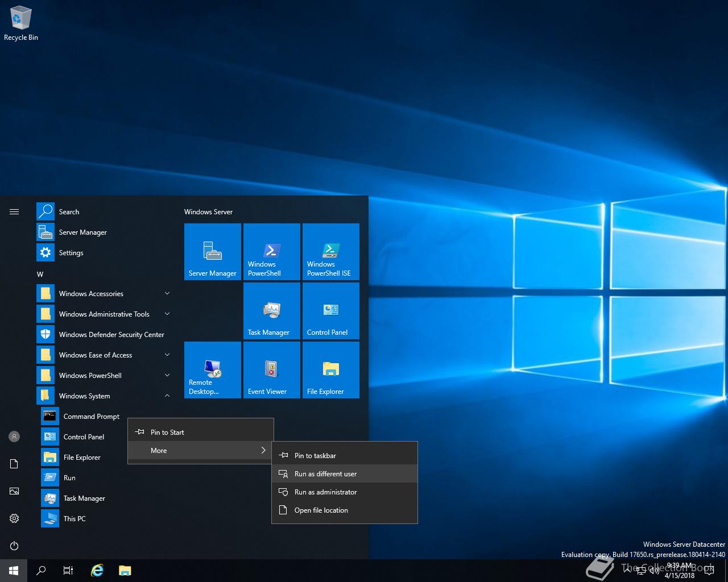This screenshot has height=582, width=728.
Task: Expand the Windows PowerShell folder
Action: (105, 375)
